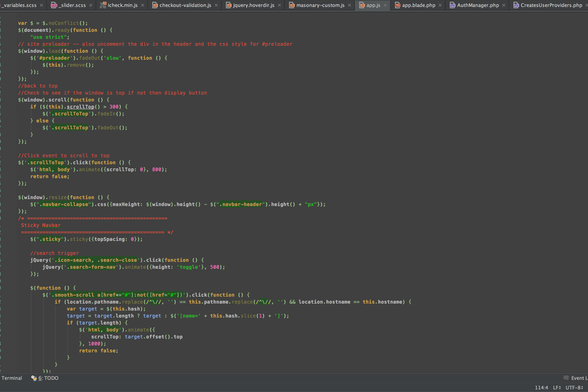Image resolution: width=588 pixels, height=392 pixels.
Task: Click the icheck.min.js tab's file icon
Action: point(103,5)
